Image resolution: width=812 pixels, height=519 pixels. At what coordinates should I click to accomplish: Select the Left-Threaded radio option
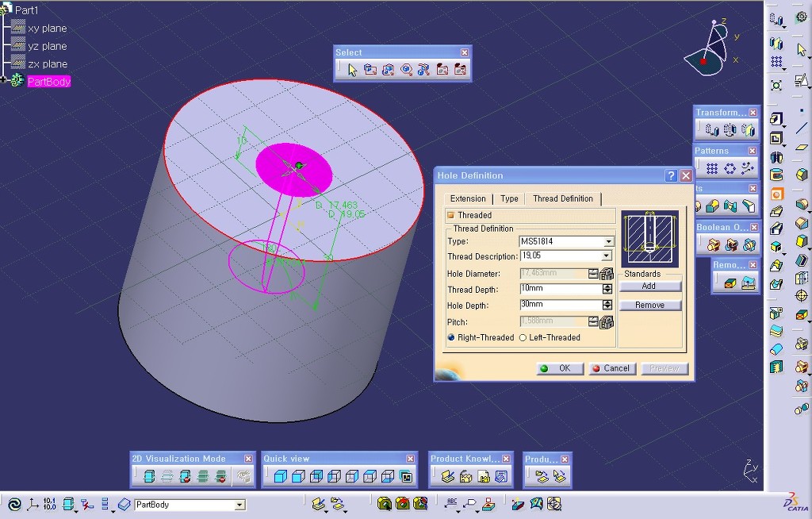(x=523, y=338)
